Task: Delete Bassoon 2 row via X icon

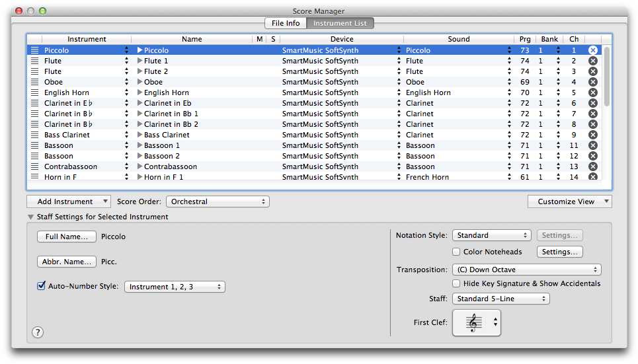Action: (593, 156)
